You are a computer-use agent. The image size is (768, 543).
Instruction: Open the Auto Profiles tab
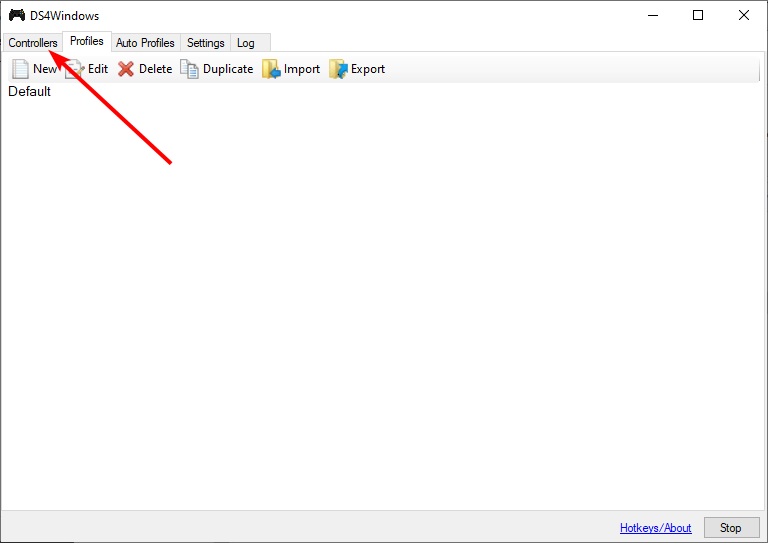(x=145, y=43)
